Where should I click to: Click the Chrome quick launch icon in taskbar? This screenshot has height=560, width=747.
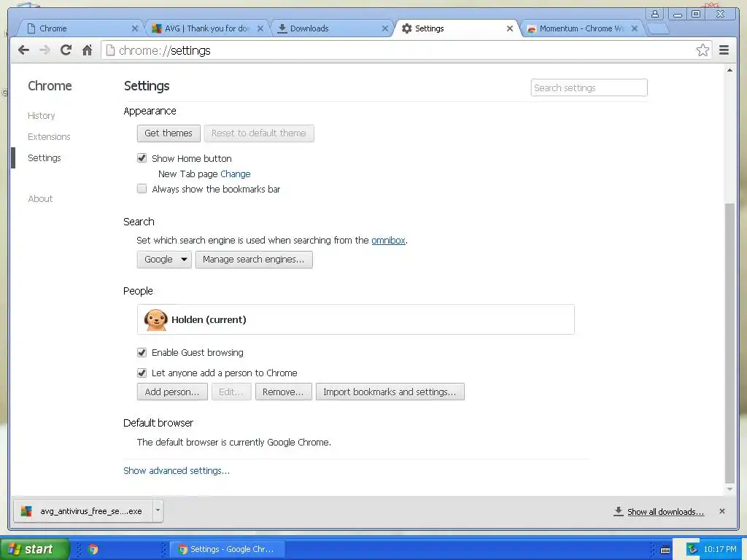(x=93, y=549)
